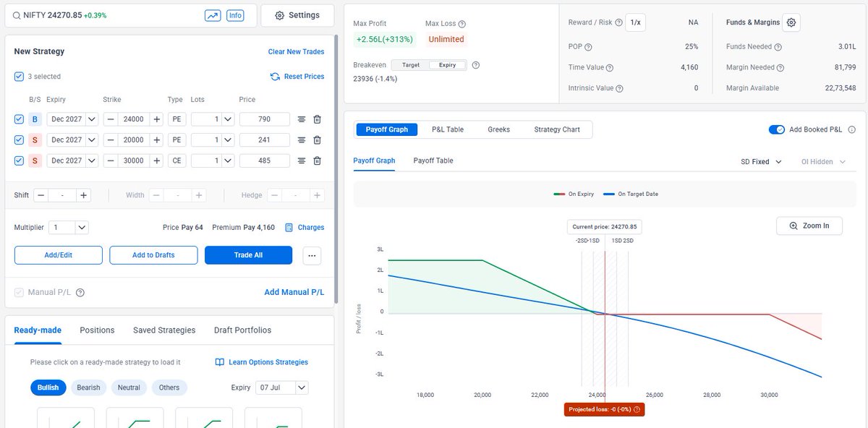Image resolution: width=868 pixels, height=428 pixels.
Task: Click the Zoom In chart button
Action: pyautogui.click(x=809, y=226)
